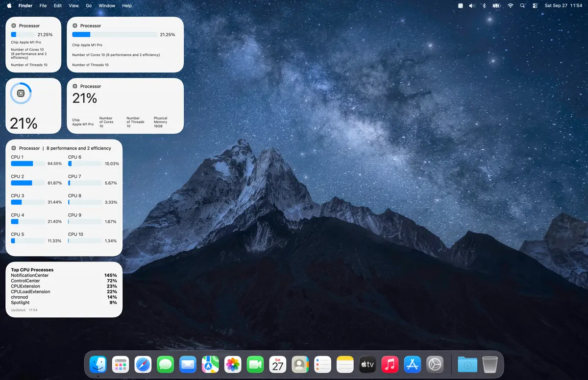Screen dimensions: 588x380
Task: Open the Window menu
Action: [107, 6]
